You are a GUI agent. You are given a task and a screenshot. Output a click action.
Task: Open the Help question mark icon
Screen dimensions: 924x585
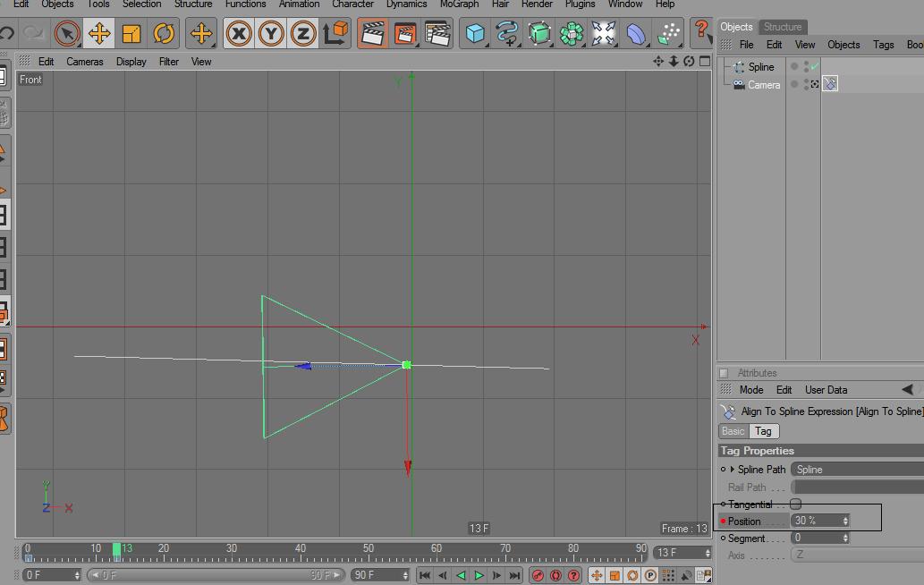[x=701, y=32]
